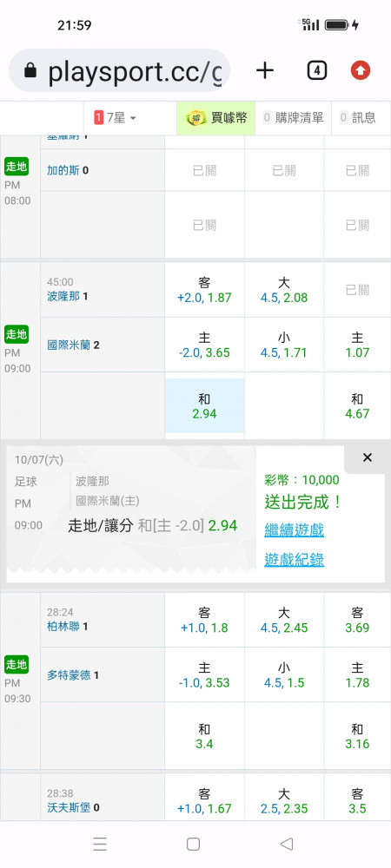Select 客 +2.0, 1.87 odds for 波隆那

click(x=204, y=290)
